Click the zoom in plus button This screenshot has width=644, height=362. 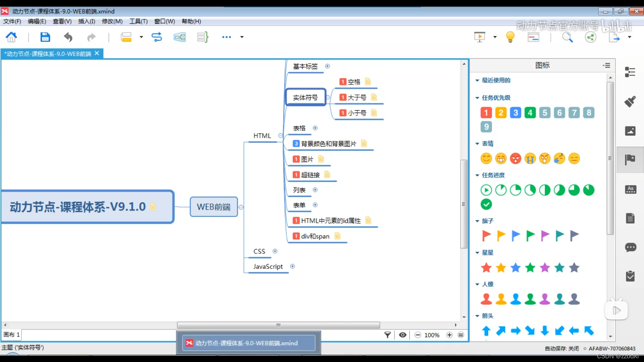click(x=449, y=335)
